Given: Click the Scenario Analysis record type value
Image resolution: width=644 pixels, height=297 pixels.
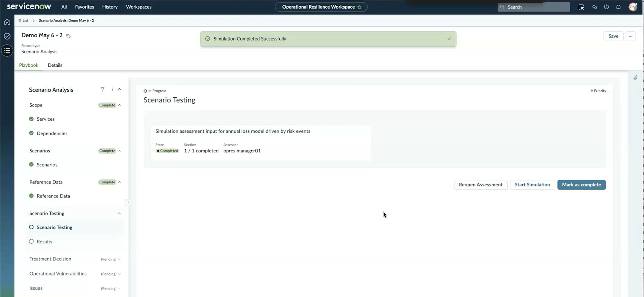Looking at the screenshot, I should click(x=39, y=52).
